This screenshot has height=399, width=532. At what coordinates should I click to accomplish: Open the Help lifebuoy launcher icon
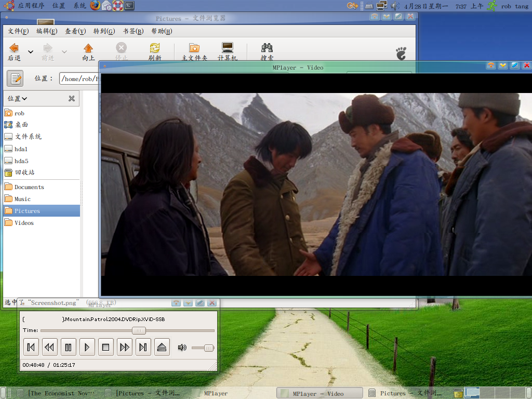point(118,5)
